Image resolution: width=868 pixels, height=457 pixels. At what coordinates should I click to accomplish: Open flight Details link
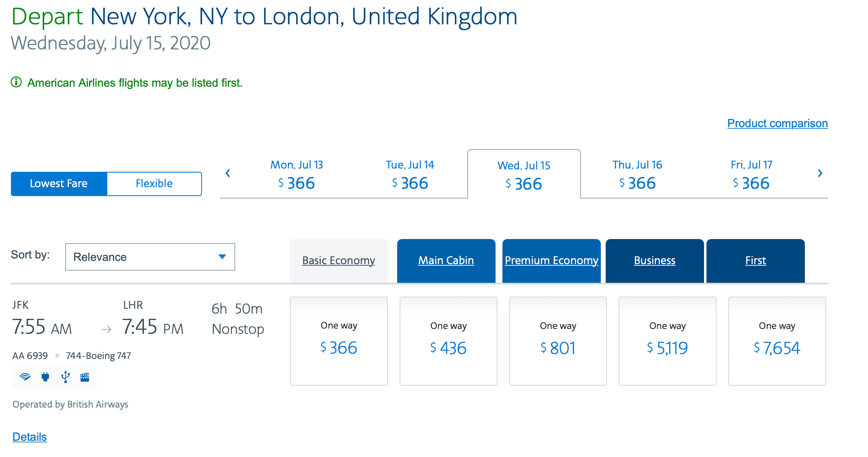pyautogui.click(x=30, y=437)
